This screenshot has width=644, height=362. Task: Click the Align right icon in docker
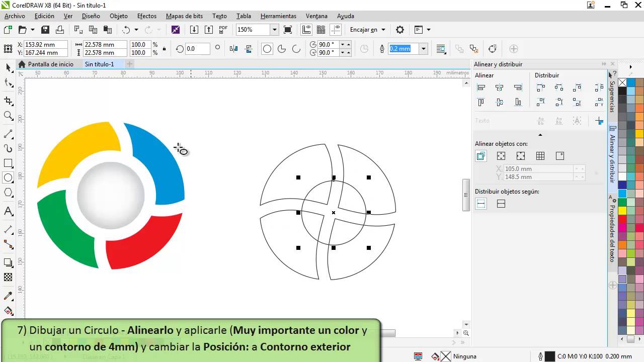coord(518,87)
